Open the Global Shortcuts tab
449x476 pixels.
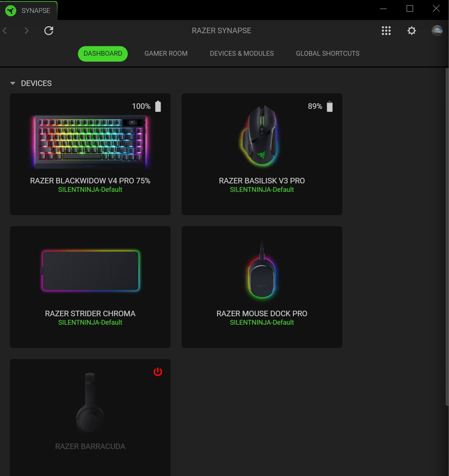tap(328, 54)
